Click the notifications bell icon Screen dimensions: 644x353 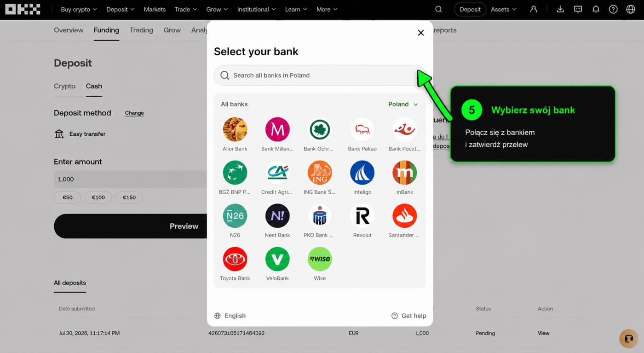point(596,9)
